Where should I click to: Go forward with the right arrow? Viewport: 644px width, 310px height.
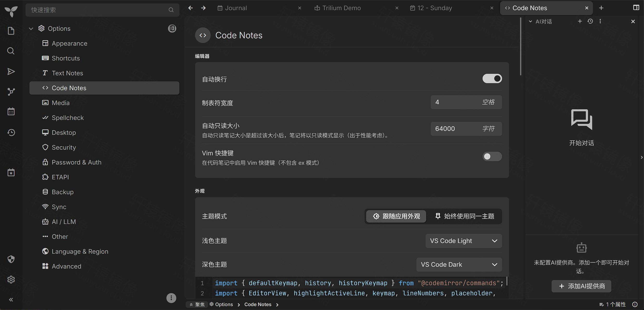203,8
